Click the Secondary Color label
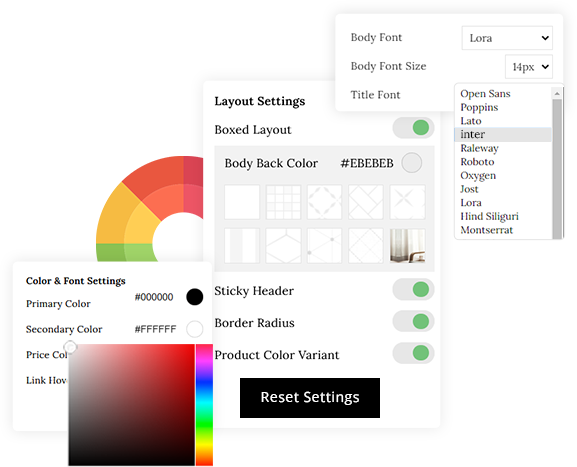The image size is (577, 467). point(64,329)
